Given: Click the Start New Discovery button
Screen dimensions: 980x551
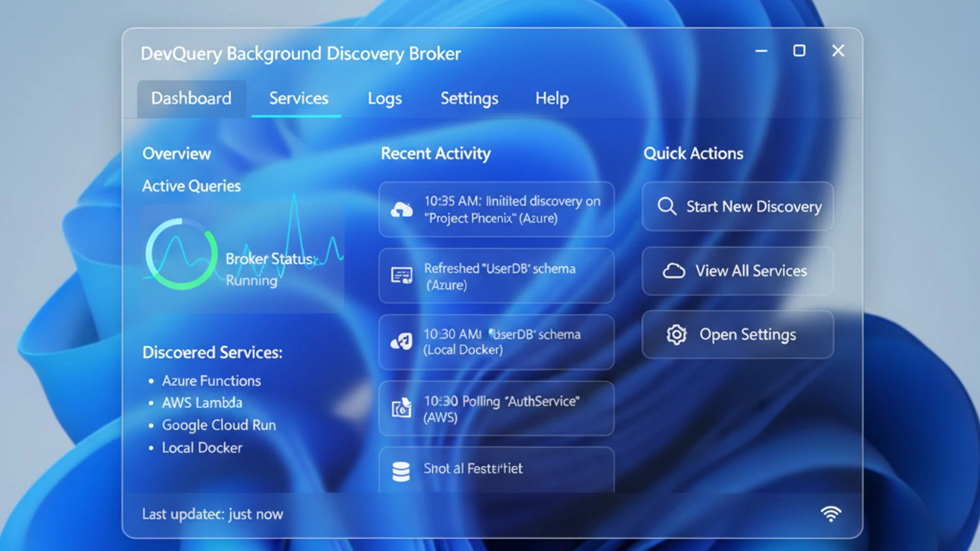Looking at the screenshot, I should [738, 207].
